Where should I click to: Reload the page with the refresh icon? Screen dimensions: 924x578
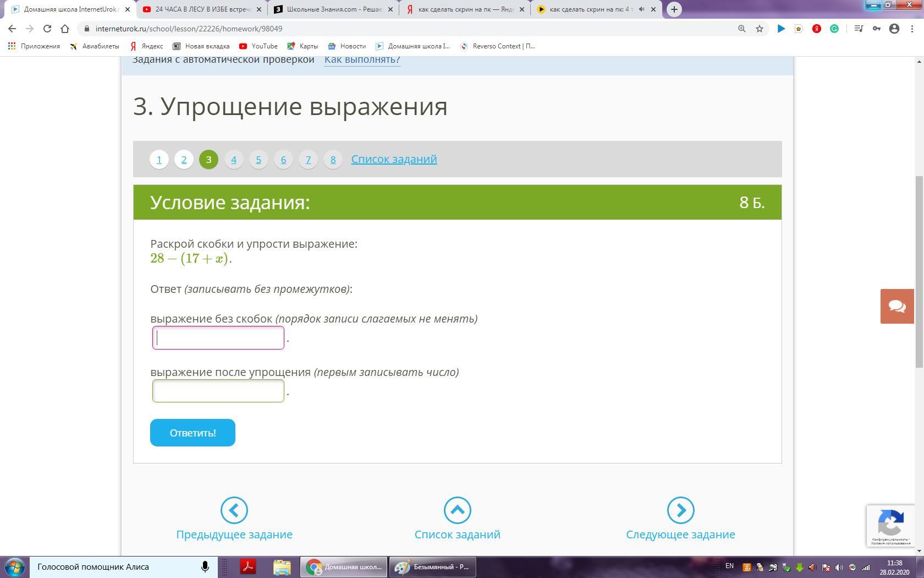point(47,29)
